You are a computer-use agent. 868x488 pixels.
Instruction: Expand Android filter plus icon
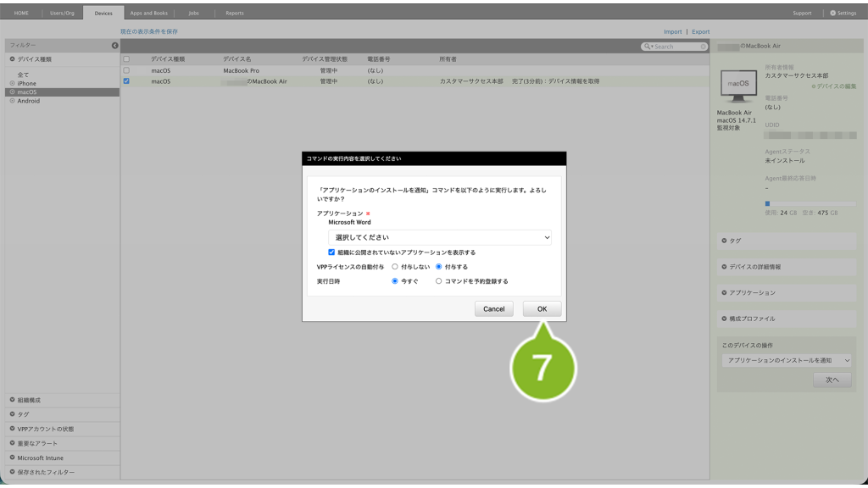pos(12,102)
